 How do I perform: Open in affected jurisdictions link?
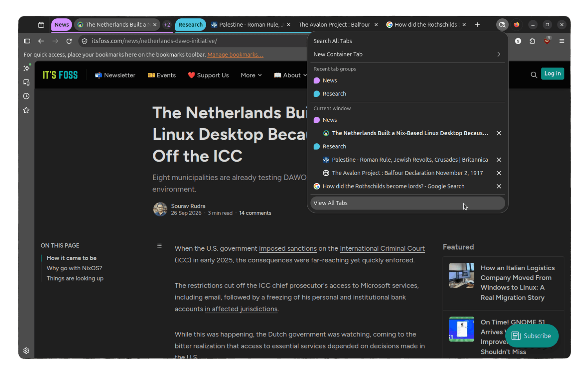(x=241, y=309)
